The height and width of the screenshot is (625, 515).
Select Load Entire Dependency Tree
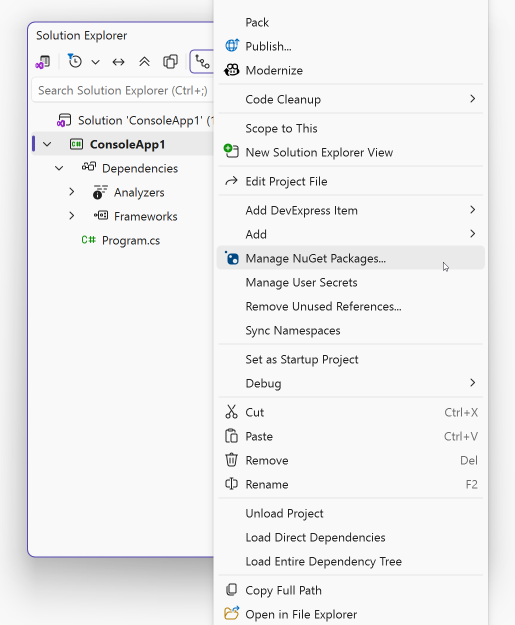[x=351, y=561]
